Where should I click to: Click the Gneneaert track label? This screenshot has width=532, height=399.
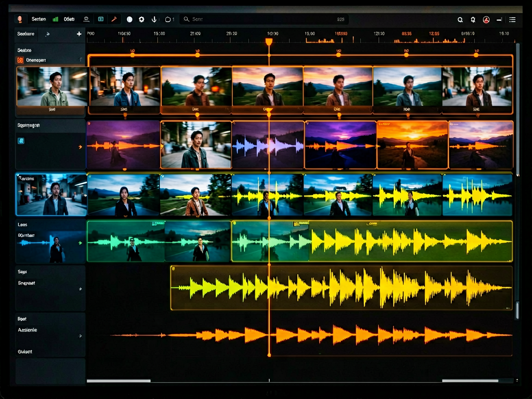pyautogui.click(x=36, y=60)
